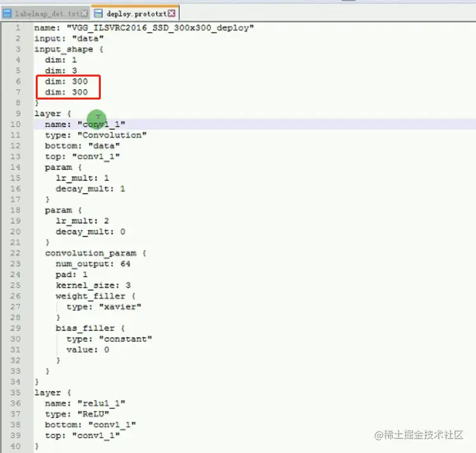
Task: Click "dim: 1" on line 4
Action: (x=61, y=60)
